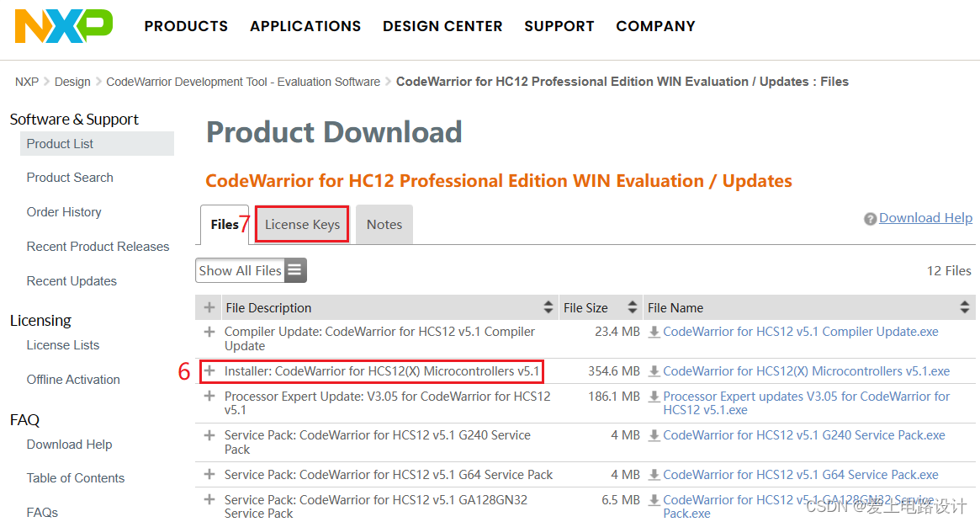
Task: Open CodeWarrior Development Tool - Evaluation Software breadcrumb
Action: tap(243, 82)
